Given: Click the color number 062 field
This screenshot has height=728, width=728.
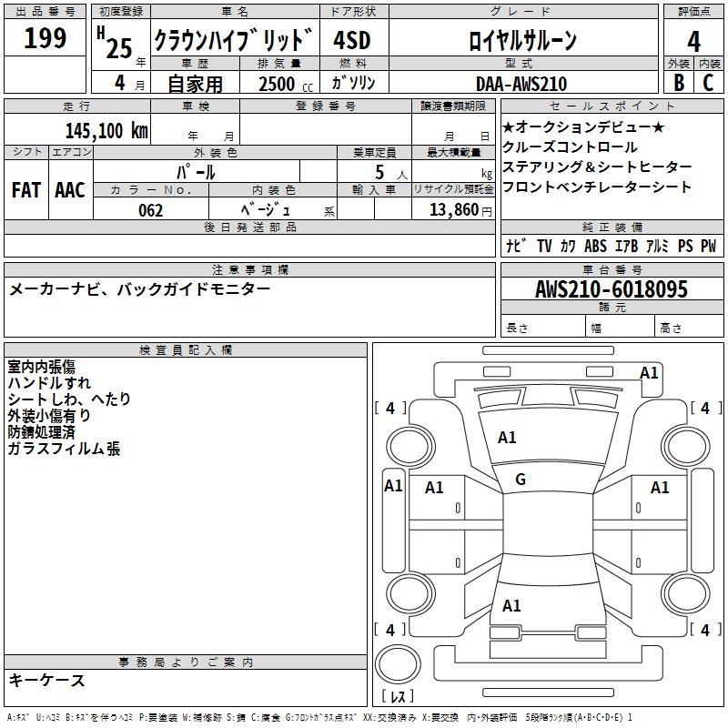Looking at the screenshot, I should coord(151,210).
